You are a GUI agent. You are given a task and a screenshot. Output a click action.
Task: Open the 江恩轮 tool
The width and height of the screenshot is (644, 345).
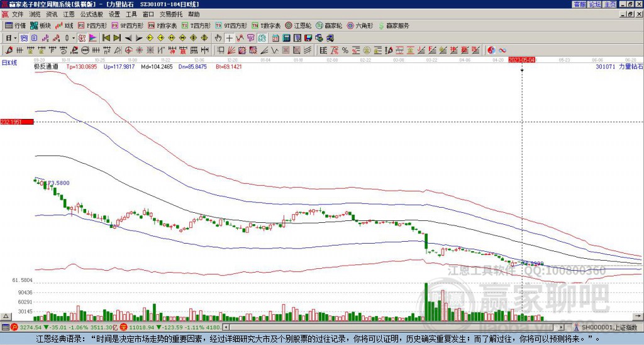click(x=298, y=25)
